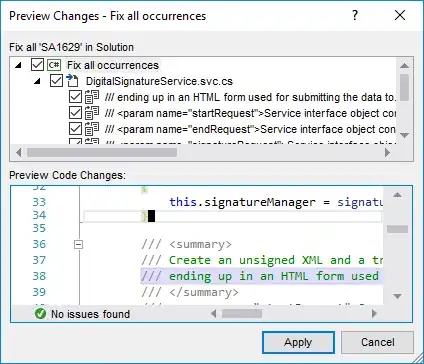Collapse the DigitalSignatureService.svc.cs node

pyautogui.click(x=37, y=81)
